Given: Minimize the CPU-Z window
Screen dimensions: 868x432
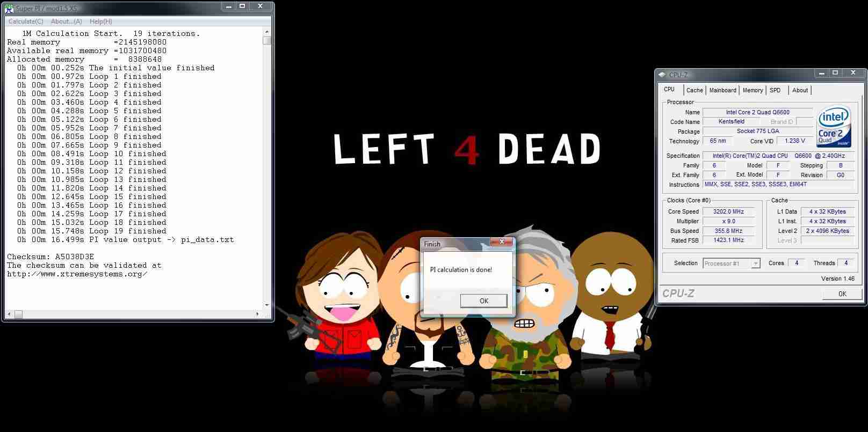Looking at the screenshot, I should pyautogui.click(x=820, y=73).
